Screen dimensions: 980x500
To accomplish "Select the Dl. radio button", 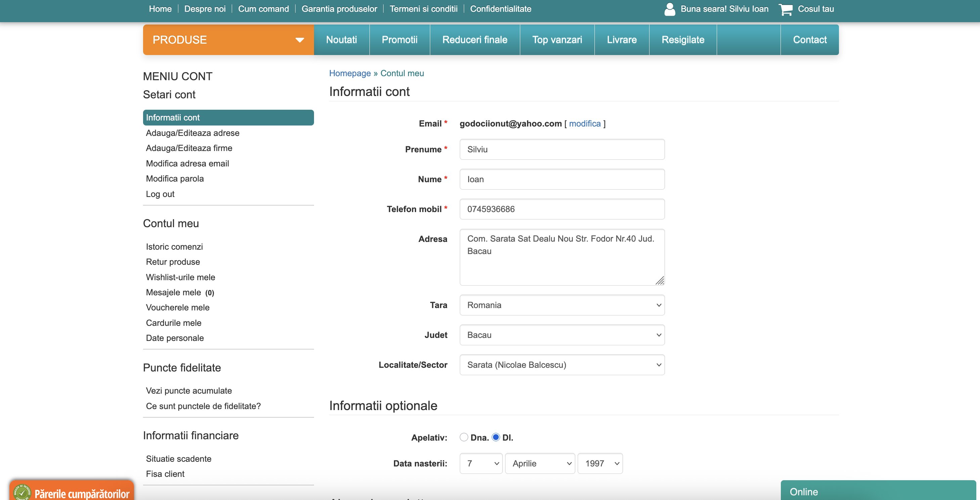I will (496, 437).
